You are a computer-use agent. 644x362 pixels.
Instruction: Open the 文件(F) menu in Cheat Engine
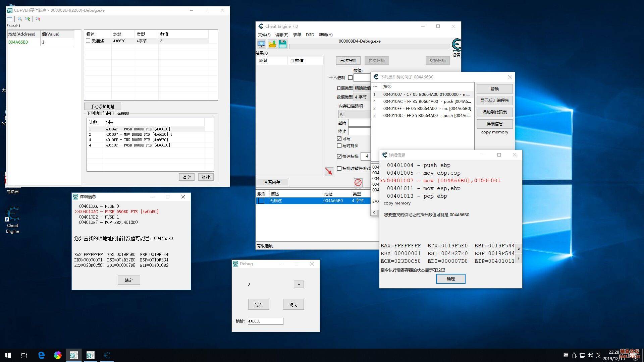pyautogui.click(x=264, y=35)
